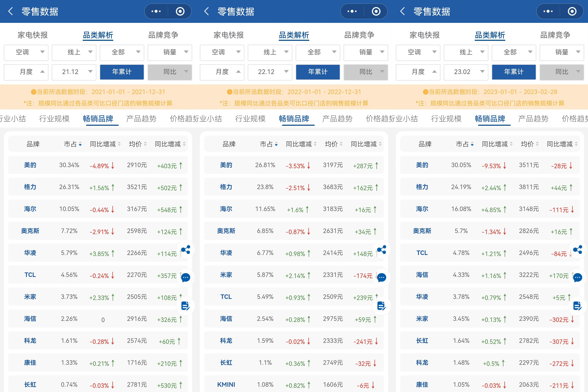
Task: Tap the share icon in the left panel
Action: tap(185, 250)
